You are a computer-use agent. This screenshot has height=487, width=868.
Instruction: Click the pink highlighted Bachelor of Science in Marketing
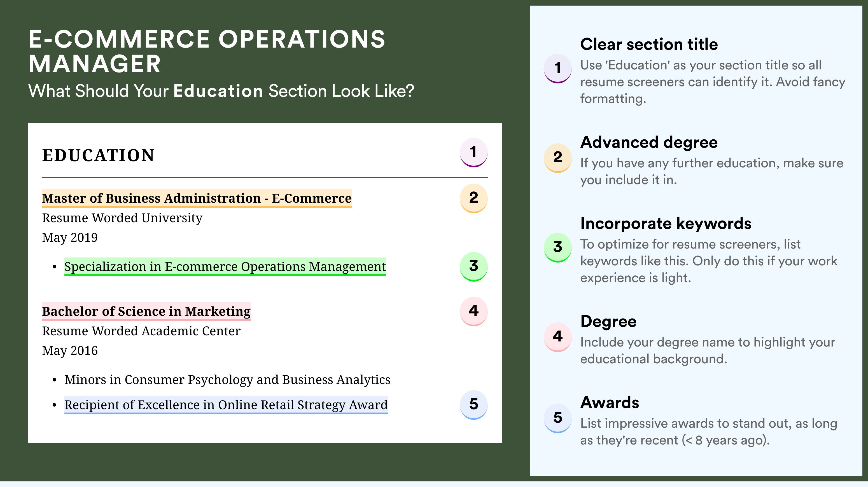point(146,312)
